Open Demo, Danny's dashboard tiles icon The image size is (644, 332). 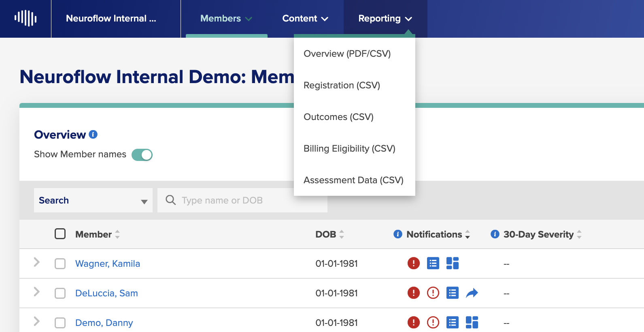(472, 322)
